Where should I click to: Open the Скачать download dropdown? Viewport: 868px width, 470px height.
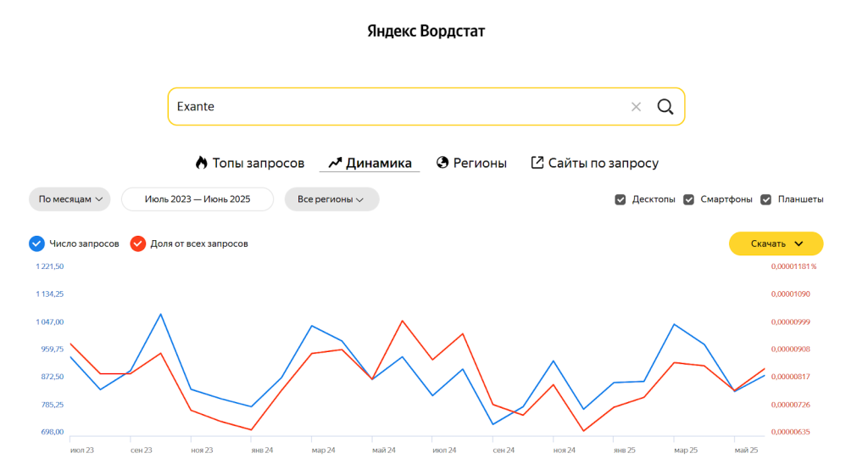tap(776, 243)
